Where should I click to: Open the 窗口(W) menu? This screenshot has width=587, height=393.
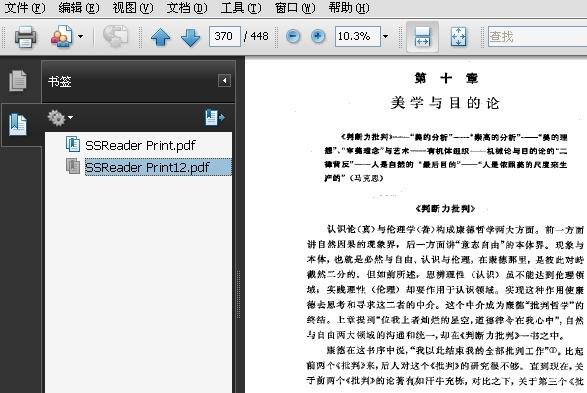click(x=295, y=7)
